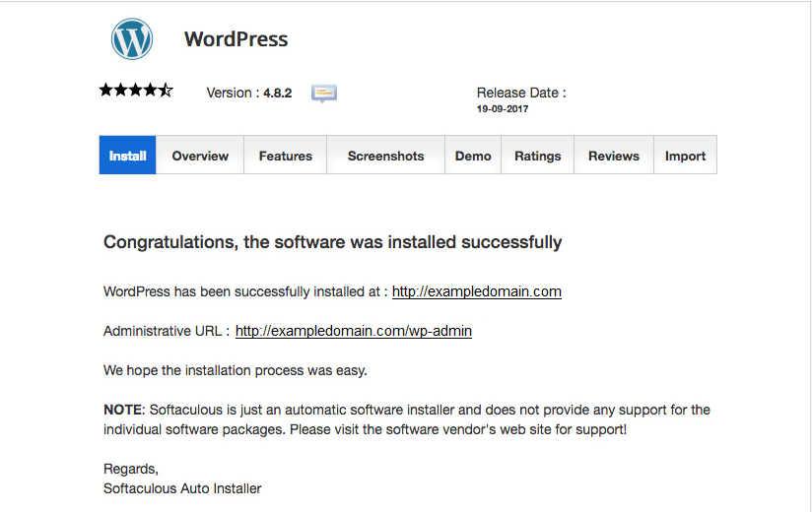Image resolution: width=812 pixels, height=512 pixels.
Task: Switch to the Import tab
Action: [x=685, y=156]
